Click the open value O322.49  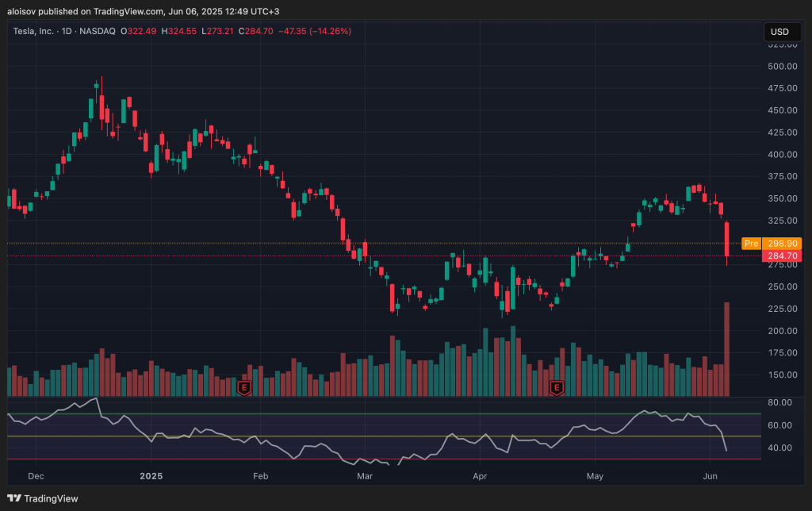[x=138, y=31]
